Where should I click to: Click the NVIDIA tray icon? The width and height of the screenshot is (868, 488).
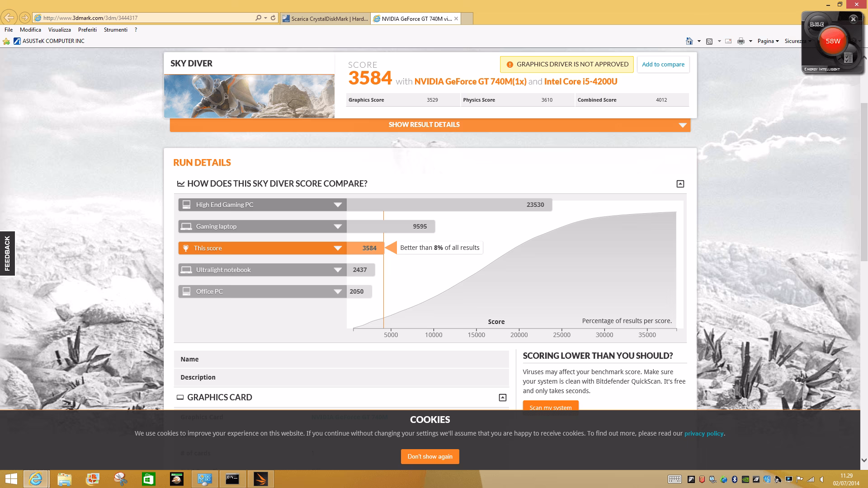tap(745, 479)
